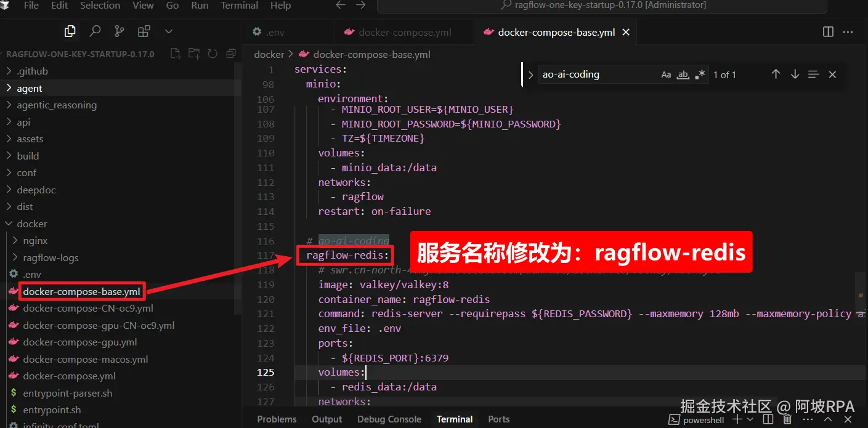This screenshot has height=428, width=868.
Task: Collapse the docker folder
Action: (121, 224)
